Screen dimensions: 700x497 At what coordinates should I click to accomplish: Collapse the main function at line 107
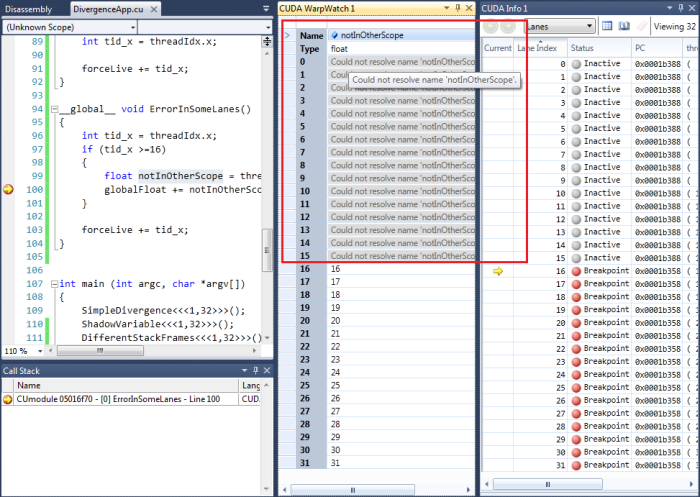55,284
